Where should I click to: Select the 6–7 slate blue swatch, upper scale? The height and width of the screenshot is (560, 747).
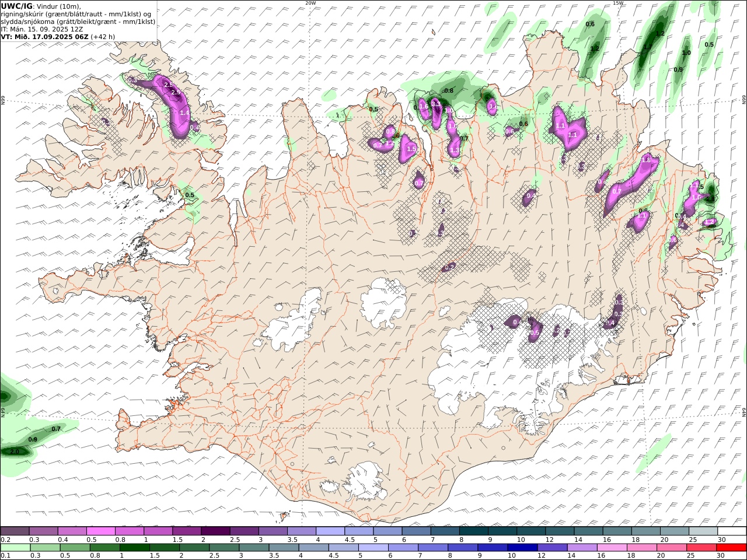416,531
